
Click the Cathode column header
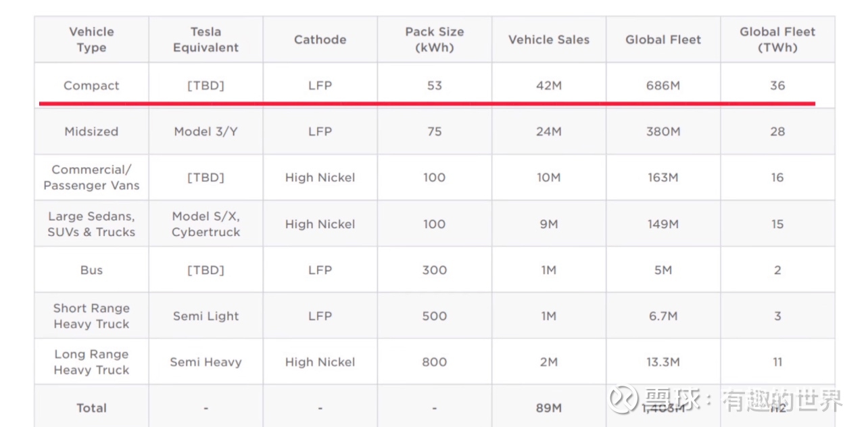pyautogui.click(x=320, y=40)
